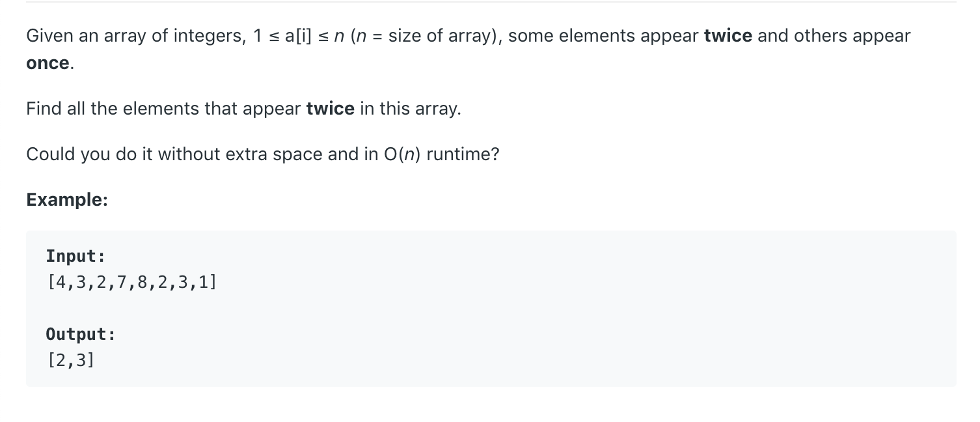This screenshot has height=422, width=980.
Task: Click the input array [4,3,2,7,8,2,3,1]
Action: pyautogui.click(x=132, y=283)
